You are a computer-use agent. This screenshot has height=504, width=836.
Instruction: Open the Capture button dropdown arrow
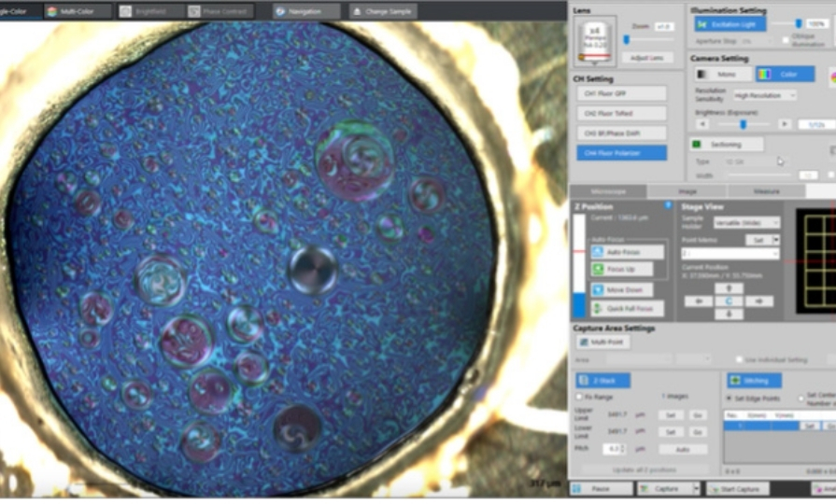coord(696,488)
